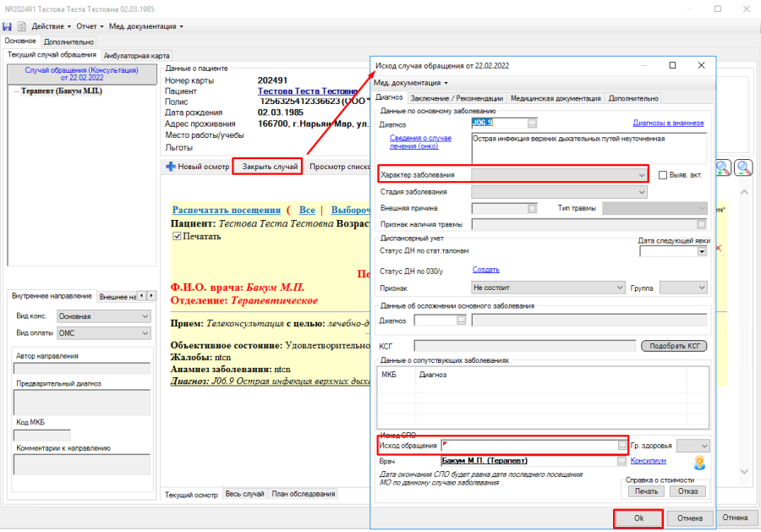Click the scroll down arrow of document view
This screenshot has height=532, width=761.
click(744, 471)
